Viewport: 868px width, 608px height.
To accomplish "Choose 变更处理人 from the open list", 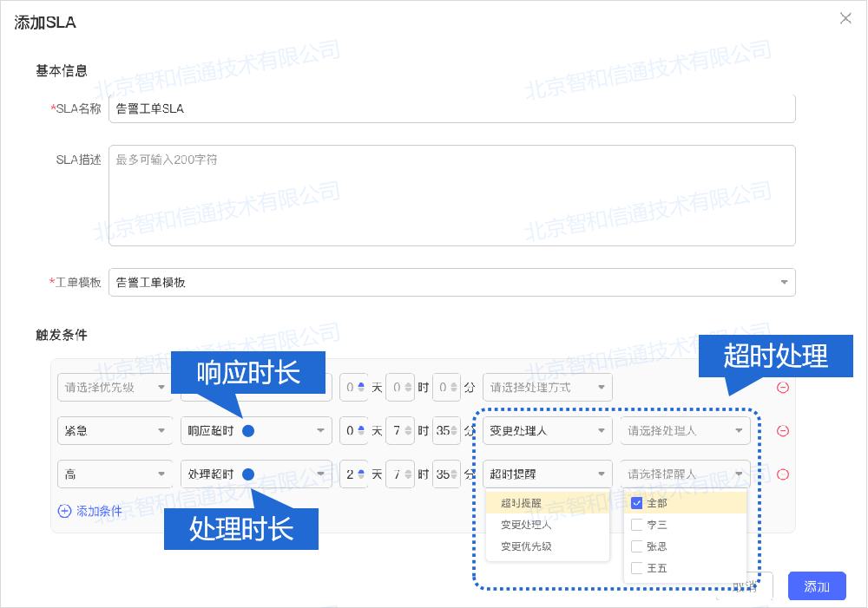I will (526, 525).
